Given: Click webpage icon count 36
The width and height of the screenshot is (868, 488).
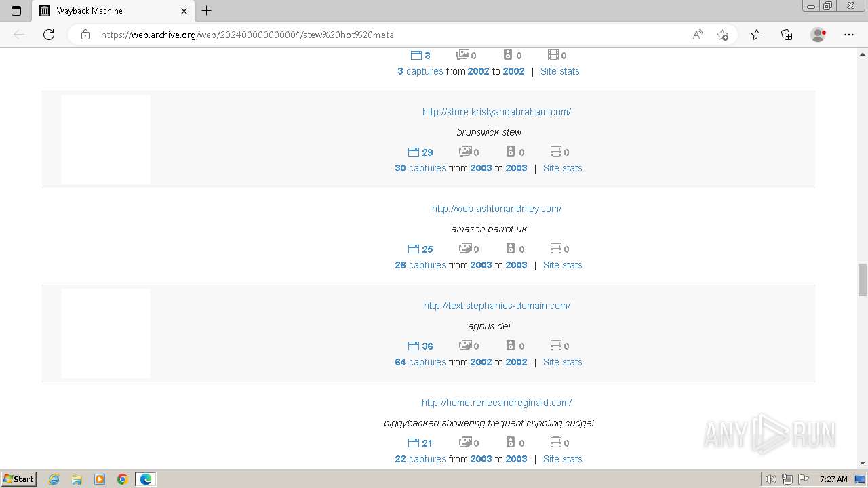Looking at the screenshot, I should click(420, 346).
